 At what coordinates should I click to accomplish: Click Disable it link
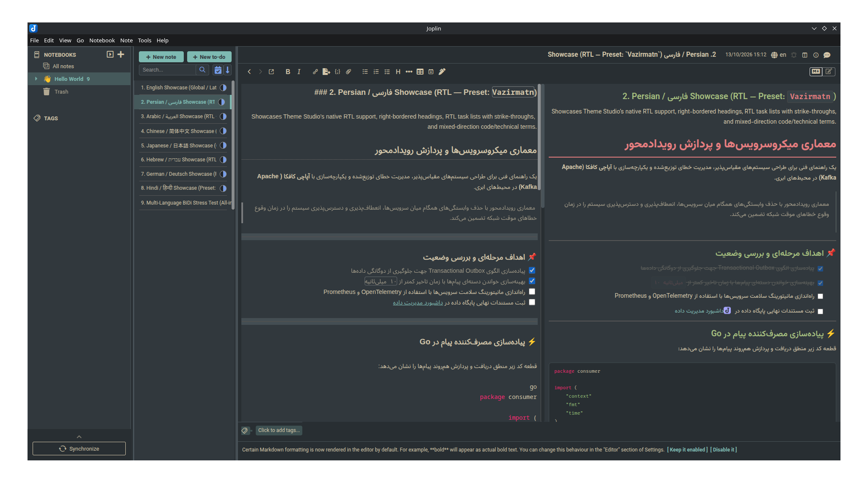pyautogui.click(x=724, y=450)
